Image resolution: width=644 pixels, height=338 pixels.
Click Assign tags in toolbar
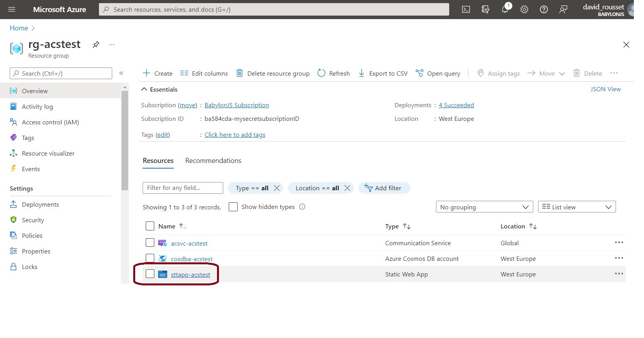pos(498,73)
